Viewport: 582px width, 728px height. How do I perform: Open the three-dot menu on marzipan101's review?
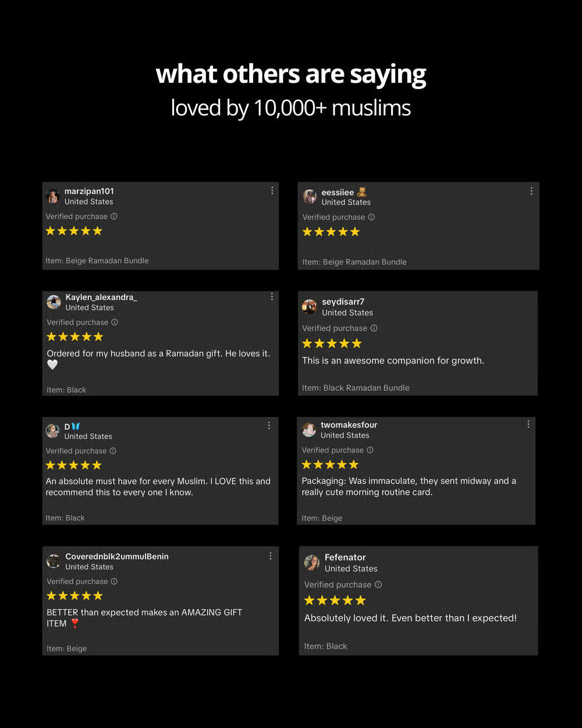point(272,191)
